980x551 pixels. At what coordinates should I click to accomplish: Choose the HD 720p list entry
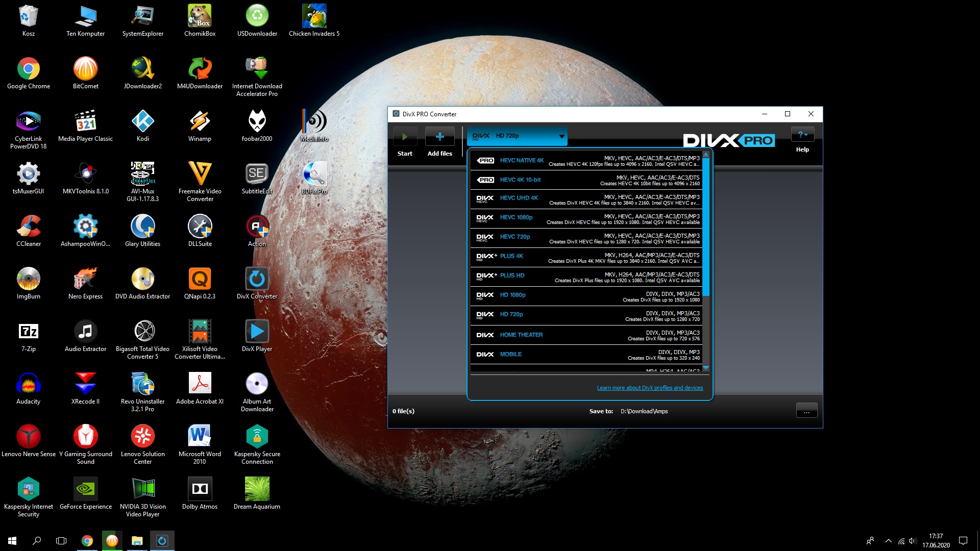click(x=586, y=316)
